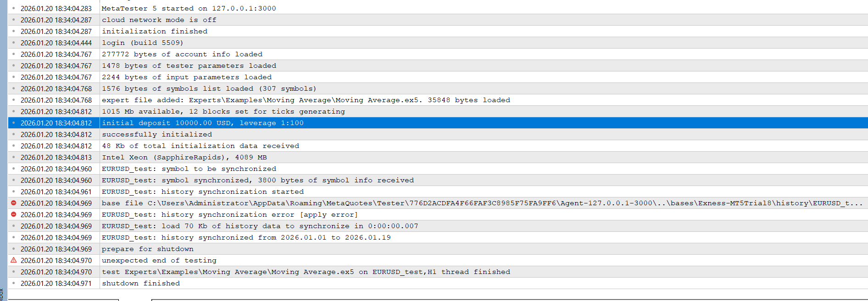Click the bullet icon on the initial deposit row
The height and width of the screenshot is (301, 868).
coord(14,123)
